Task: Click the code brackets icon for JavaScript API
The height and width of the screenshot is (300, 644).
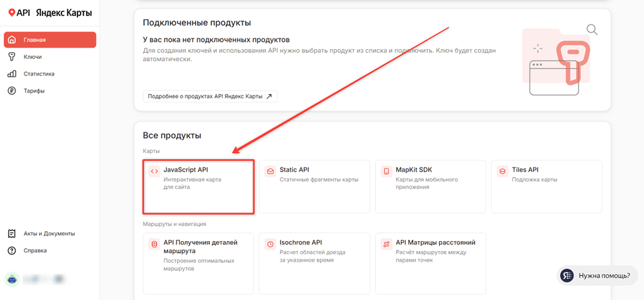Action: [155, 172]
